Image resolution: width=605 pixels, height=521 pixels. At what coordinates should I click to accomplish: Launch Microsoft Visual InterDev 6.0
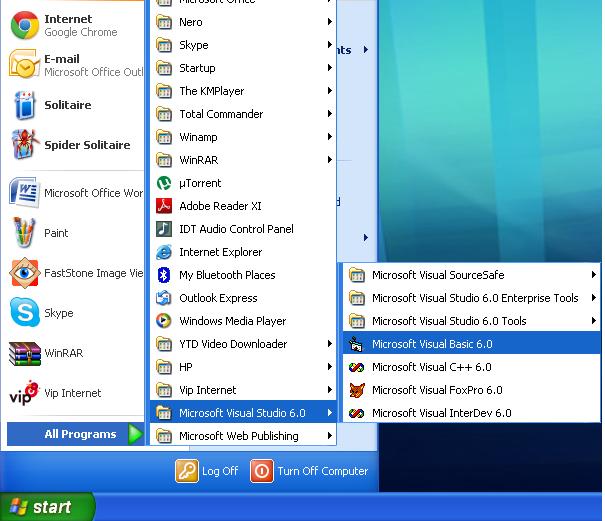pos(471,413)
